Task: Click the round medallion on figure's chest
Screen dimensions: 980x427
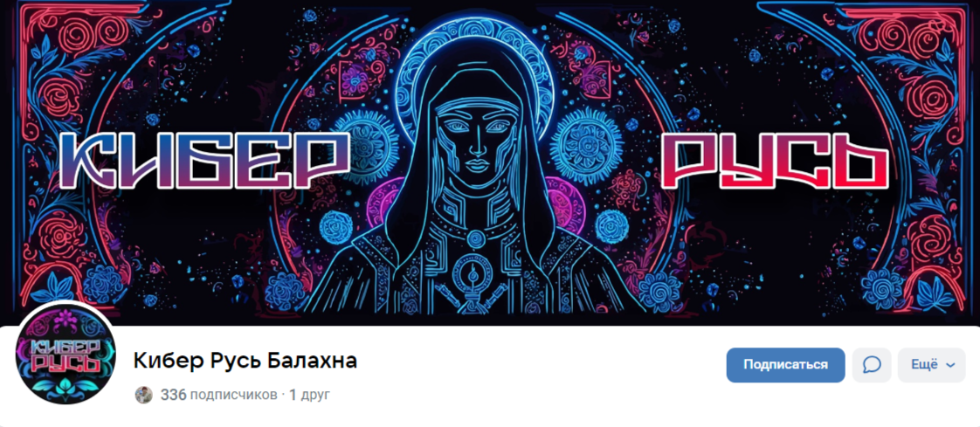Action: [x=476, y=238]
